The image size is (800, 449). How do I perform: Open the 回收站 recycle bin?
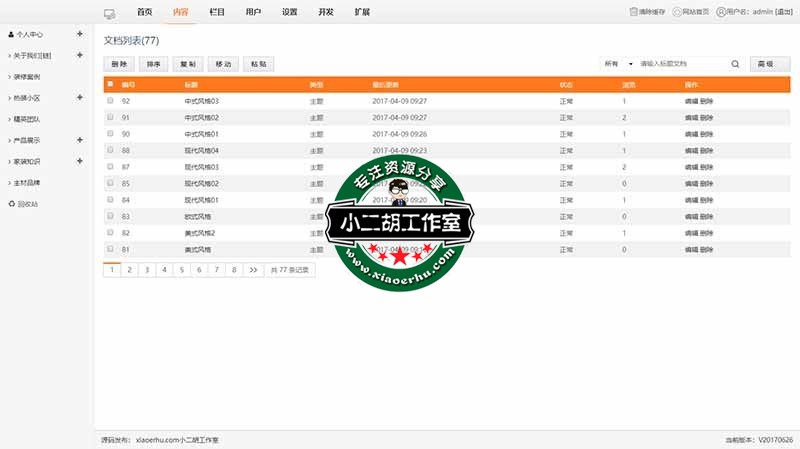click(x=27, y=204)
